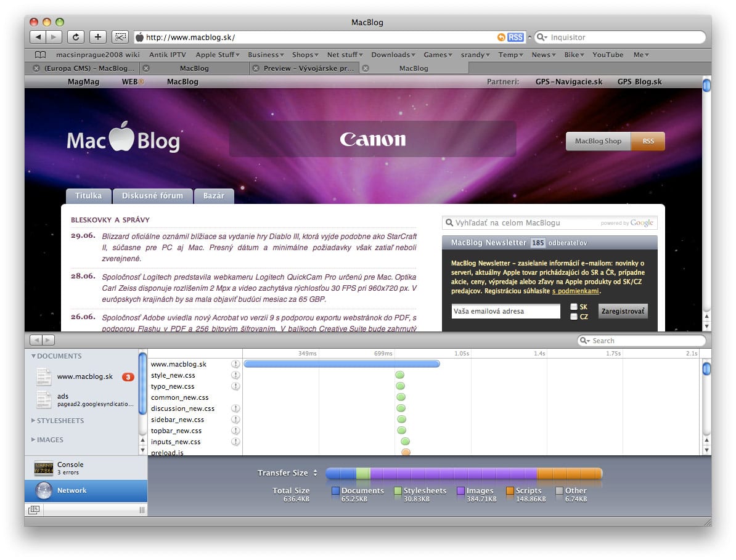Click the MacBlog Shop button
Screen dimensions: 736x560
pos(598,141)
